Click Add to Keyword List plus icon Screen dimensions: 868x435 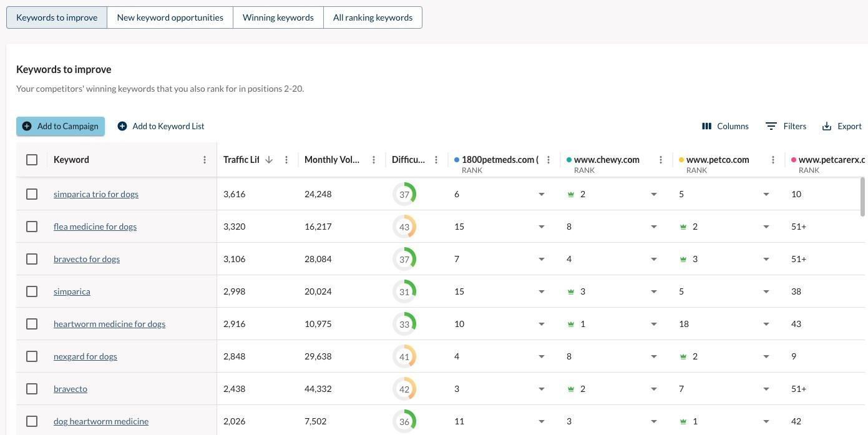point(122,126)
